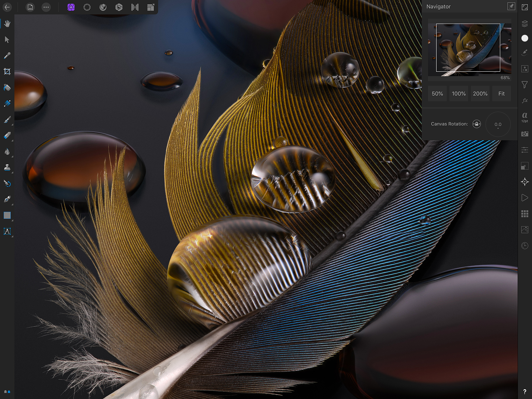The image size is (532, 399).
Task: Select the Pen tool
Action: 7,199
